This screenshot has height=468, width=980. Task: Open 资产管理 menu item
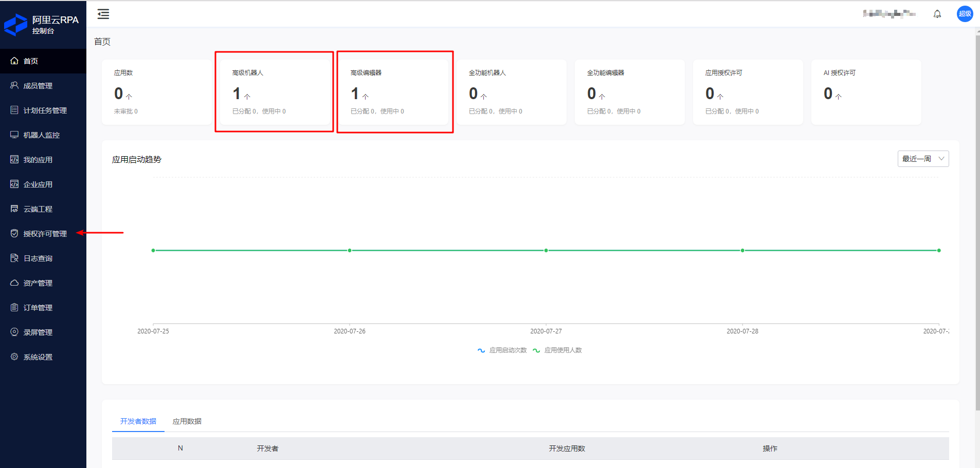pyautogui.click(x=43, y=283)
